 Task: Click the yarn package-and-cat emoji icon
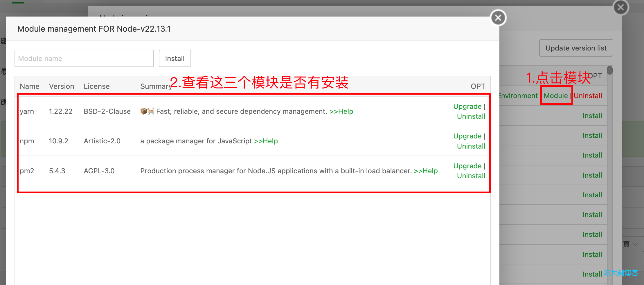point(147,111)
